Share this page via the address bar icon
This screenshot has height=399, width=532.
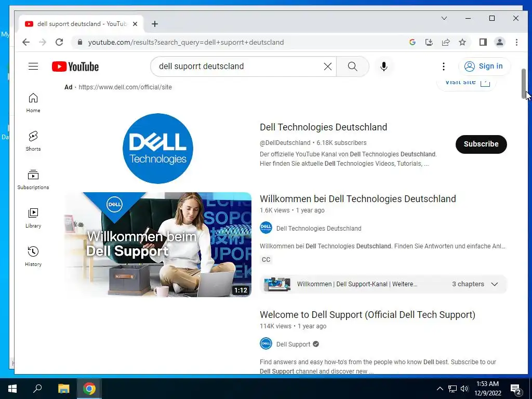coord(445,42)
